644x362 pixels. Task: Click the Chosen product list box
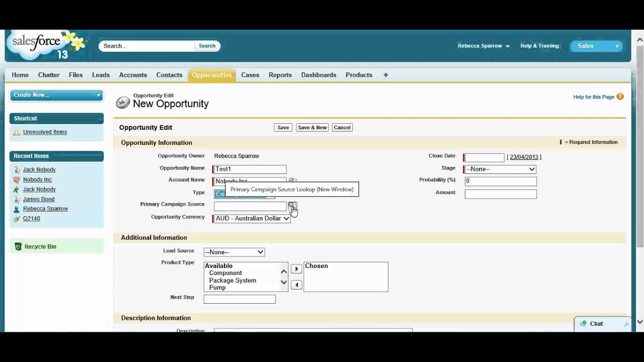(x=346, y=277)
